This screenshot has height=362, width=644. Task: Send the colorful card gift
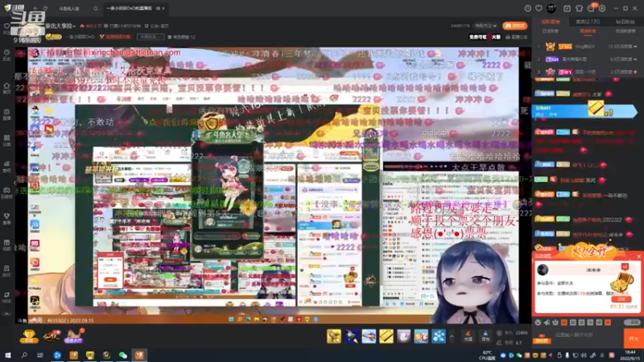coord(421,336)
